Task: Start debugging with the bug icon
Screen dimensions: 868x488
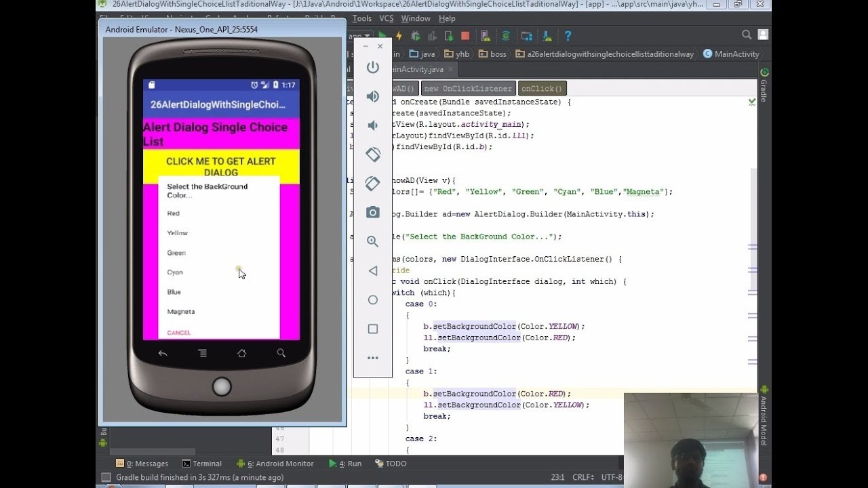Action: tap(416, 36)
